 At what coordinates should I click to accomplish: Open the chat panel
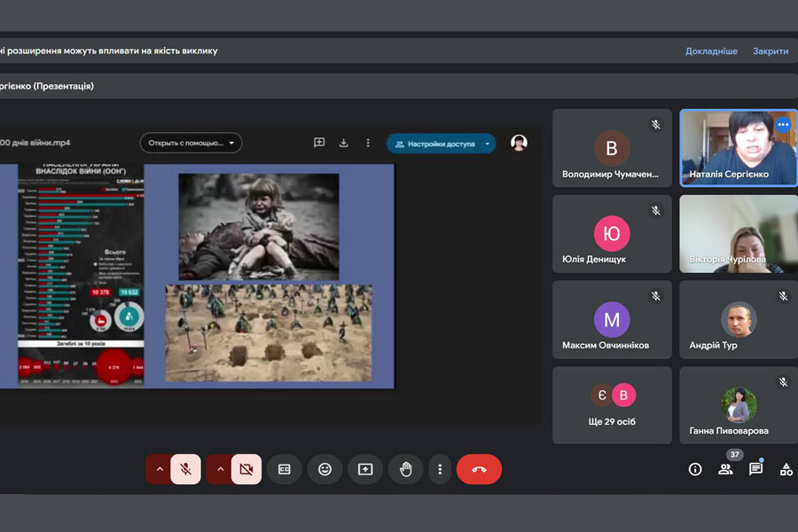click(755, 469)
